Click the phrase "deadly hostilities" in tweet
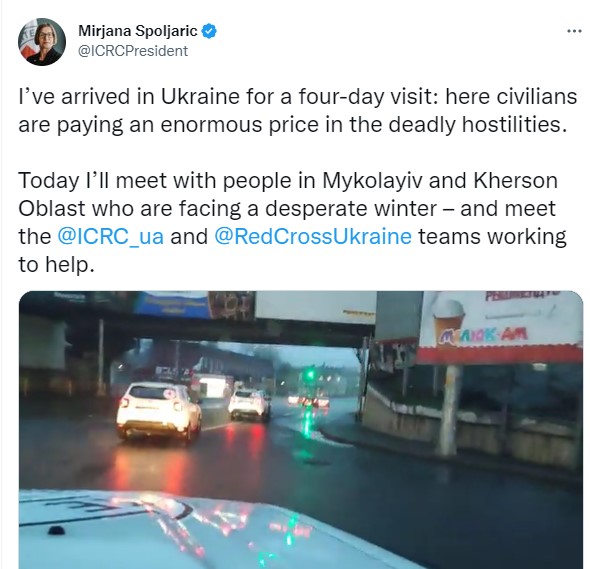The height and width of the screenshot is (569, 590). tap(477, 125)
